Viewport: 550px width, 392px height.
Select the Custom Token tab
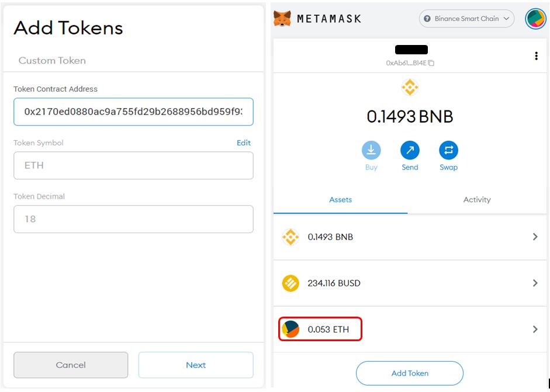[52, 60]
